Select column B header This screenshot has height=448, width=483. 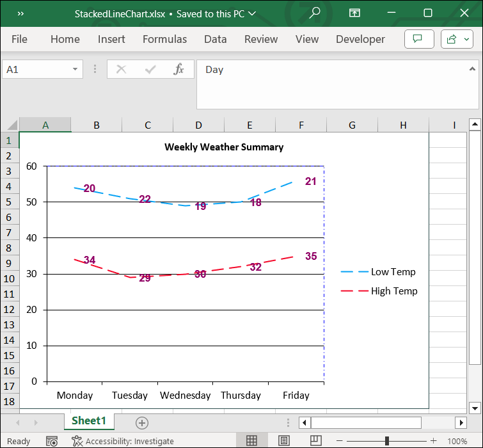coord(97,125)
